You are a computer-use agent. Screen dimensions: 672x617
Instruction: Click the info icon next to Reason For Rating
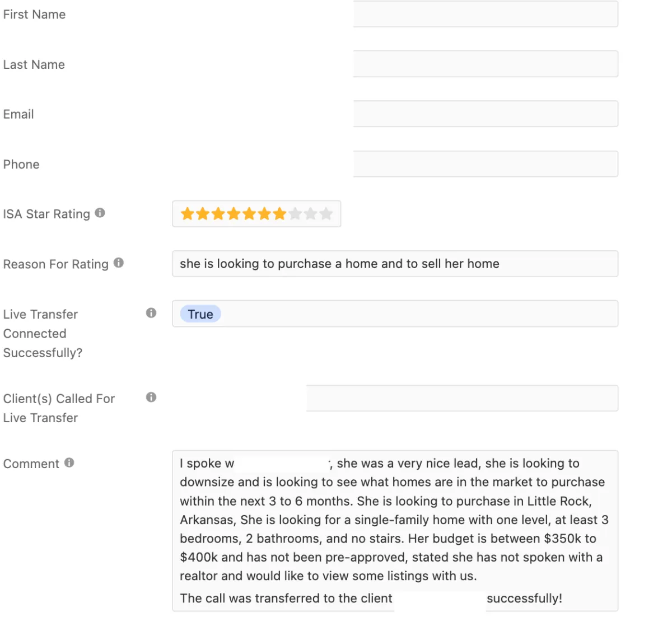click(119, 263)
